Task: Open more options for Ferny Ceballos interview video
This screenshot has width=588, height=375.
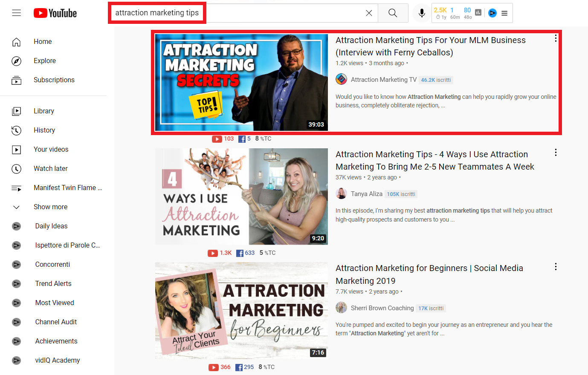Action: point(556,38)
